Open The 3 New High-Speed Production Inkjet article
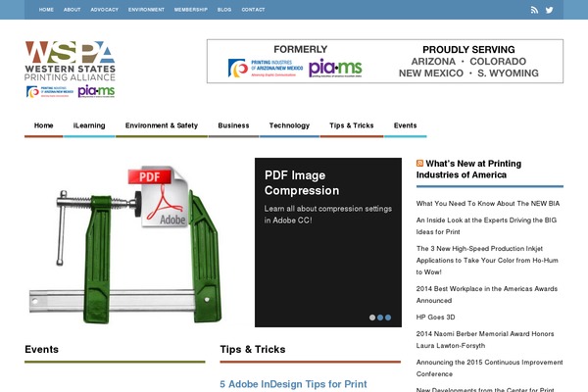Image resolution: width=588 pixels, height=392 pixels. [x=487, y=261]
